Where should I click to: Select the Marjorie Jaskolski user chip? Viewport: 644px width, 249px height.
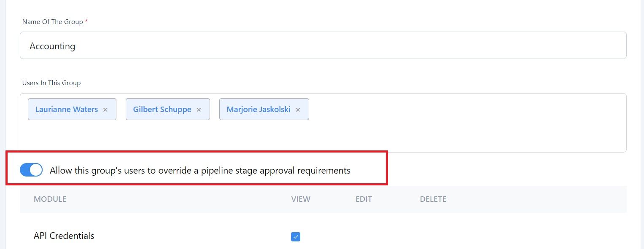coord(264,109)
